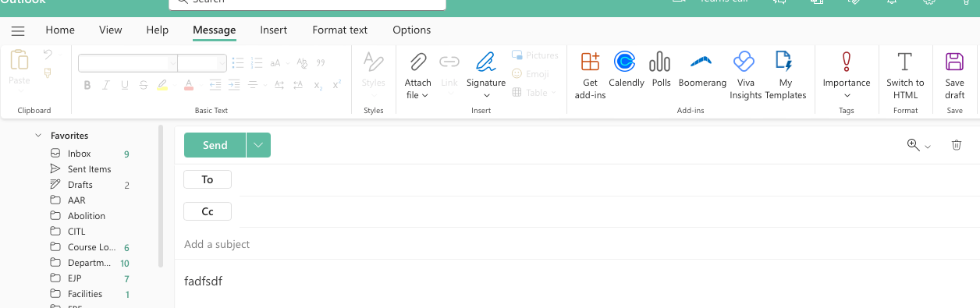980x308 pixels.
Task: Set right-to-left text direction
Action: [x=299, y=85]
